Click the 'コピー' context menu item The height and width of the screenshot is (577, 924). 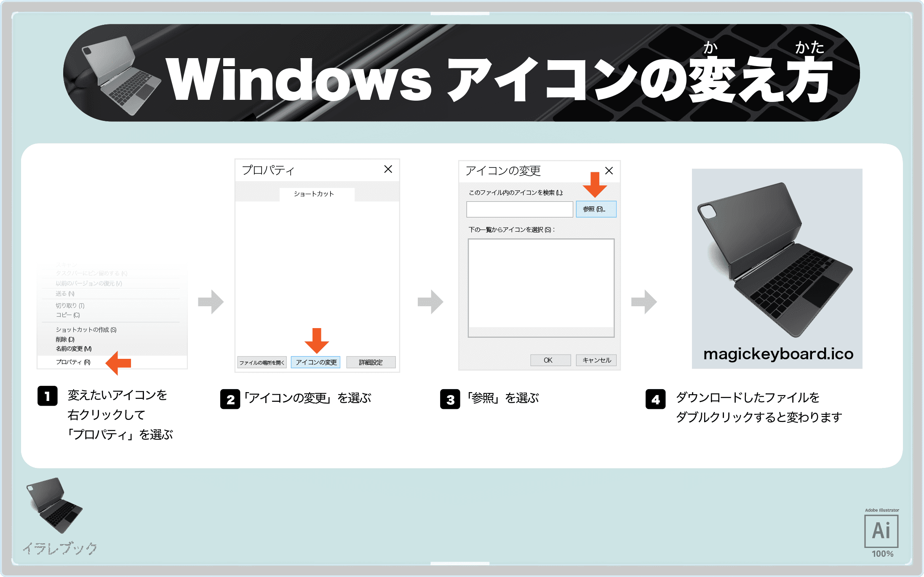[x=67, y=315]
